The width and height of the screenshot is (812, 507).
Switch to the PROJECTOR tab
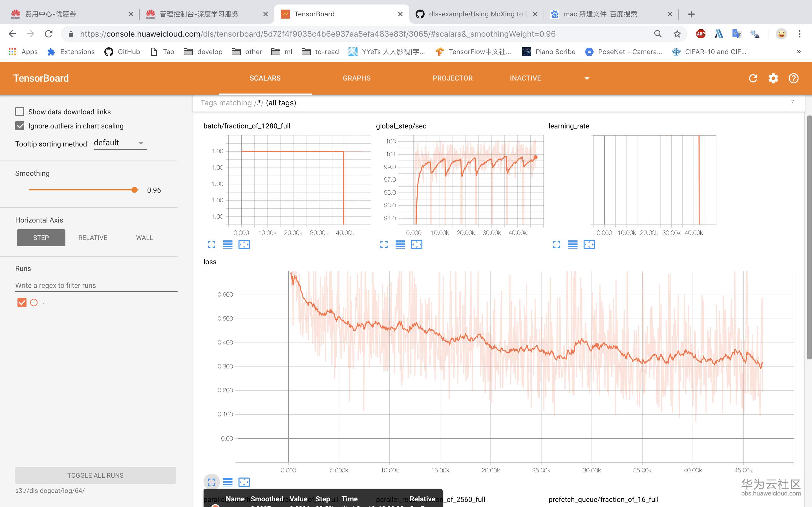[x=452, y=78]
